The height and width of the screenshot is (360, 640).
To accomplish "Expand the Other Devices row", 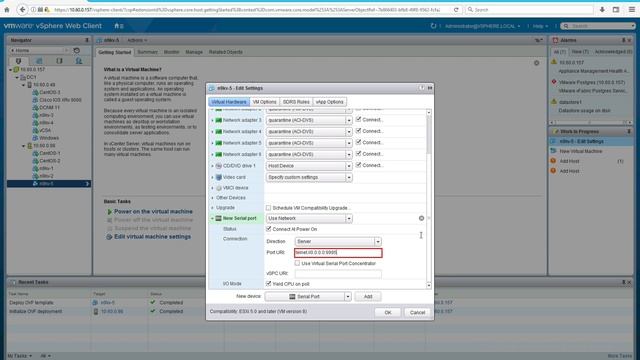I will point(212,198).
